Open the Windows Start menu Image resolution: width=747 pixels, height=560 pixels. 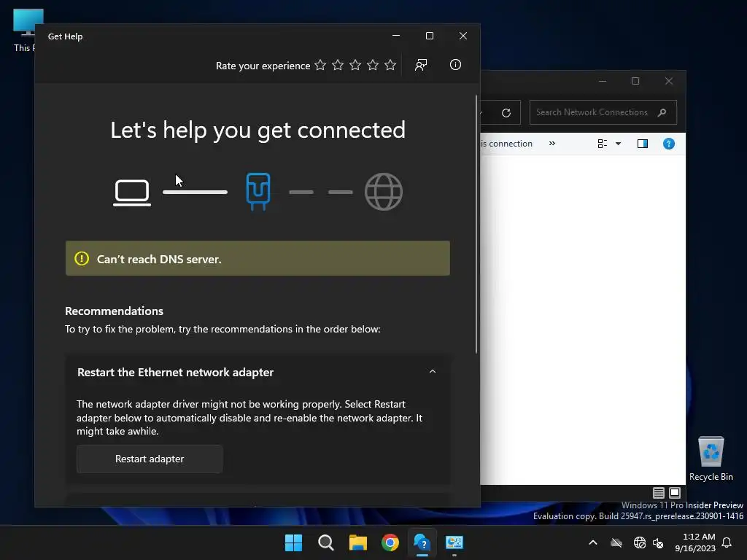click(293, 542)
